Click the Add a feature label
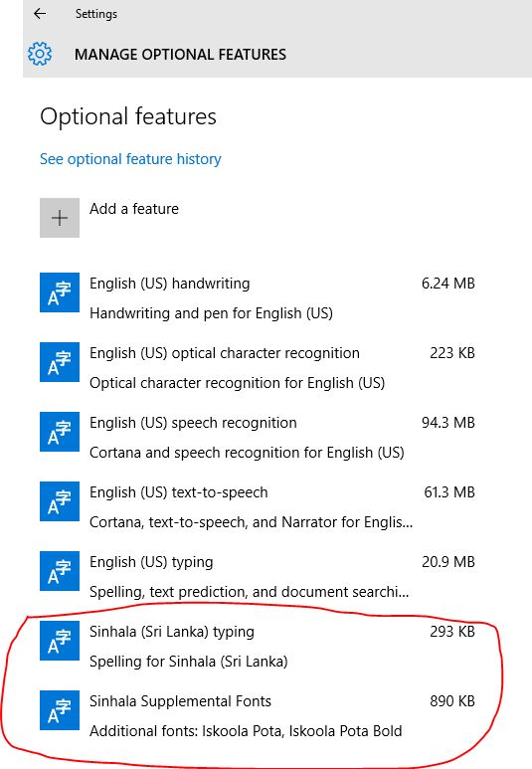Screen dimensions: 532x769 tap(134, 209)
